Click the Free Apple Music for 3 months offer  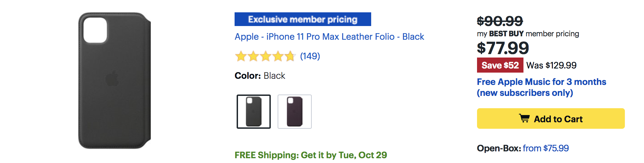point(541,87)
